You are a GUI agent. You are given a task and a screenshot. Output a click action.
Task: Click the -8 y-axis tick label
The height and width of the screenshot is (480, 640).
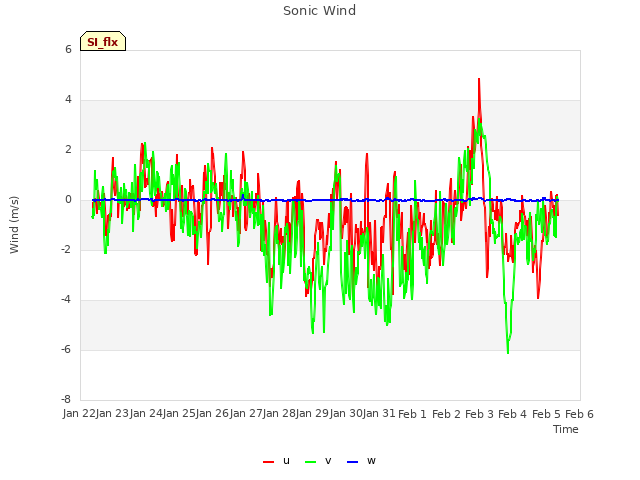66,399
